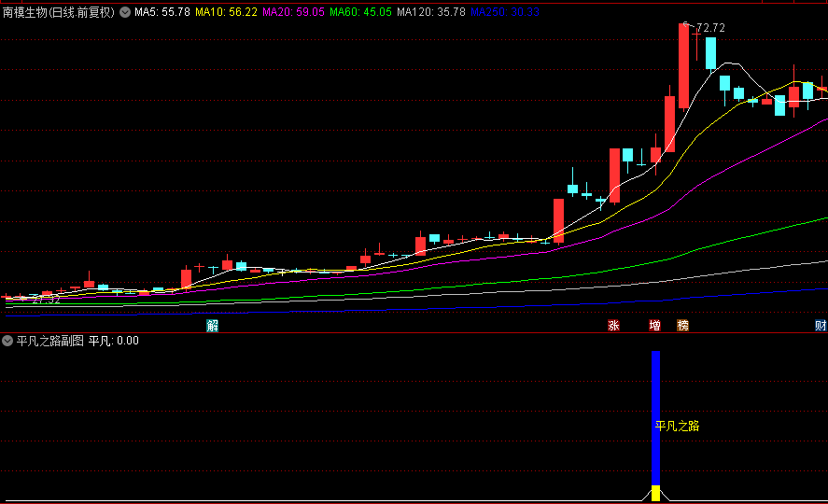The height and width of the screenshot is (504, 828).
Task: Click the blue signal bar in sub-chart
Action: [656, 418]
